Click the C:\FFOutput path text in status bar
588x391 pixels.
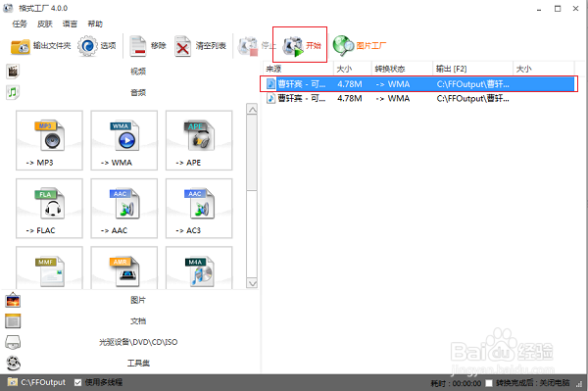43,382
